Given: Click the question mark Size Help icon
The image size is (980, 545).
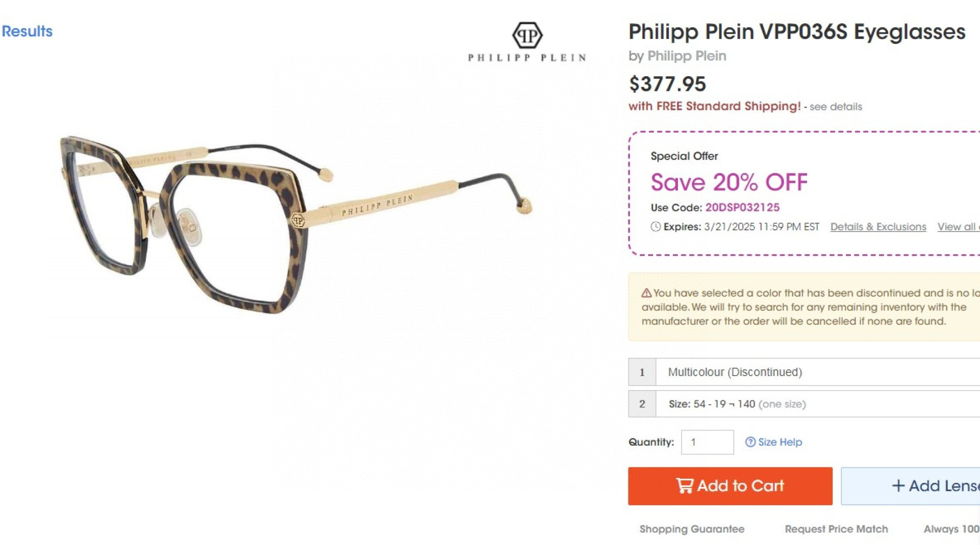Looking at the screenshot, I should click(x=750, y=442).
